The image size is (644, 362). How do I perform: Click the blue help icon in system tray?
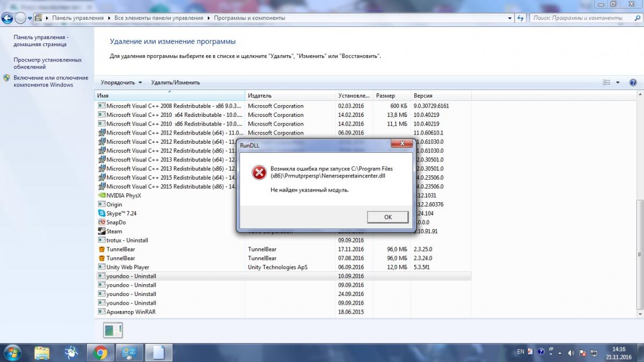point(540,352)
